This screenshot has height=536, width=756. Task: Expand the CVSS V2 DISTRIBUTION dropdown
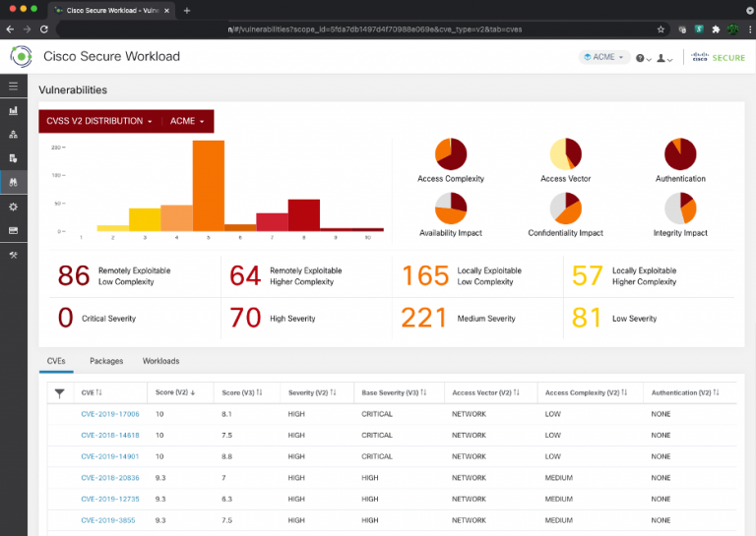click(x=99, y=121)
